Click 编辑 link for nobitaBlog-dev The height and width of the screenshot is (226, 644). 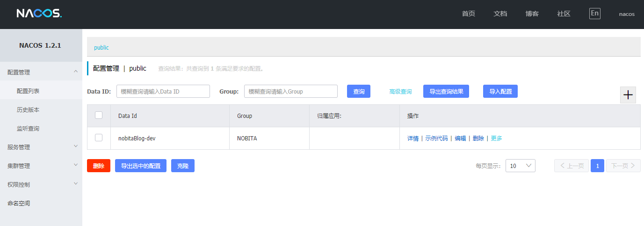coord(460,139)
